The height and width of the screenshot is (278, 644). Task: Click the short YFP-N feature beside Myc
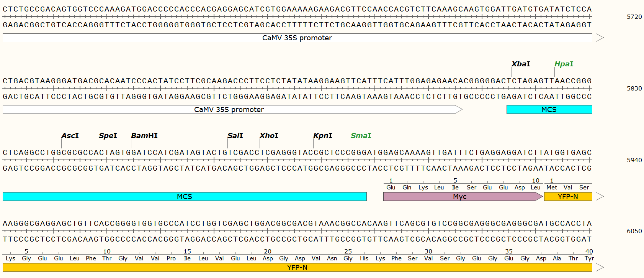(568, 197)
